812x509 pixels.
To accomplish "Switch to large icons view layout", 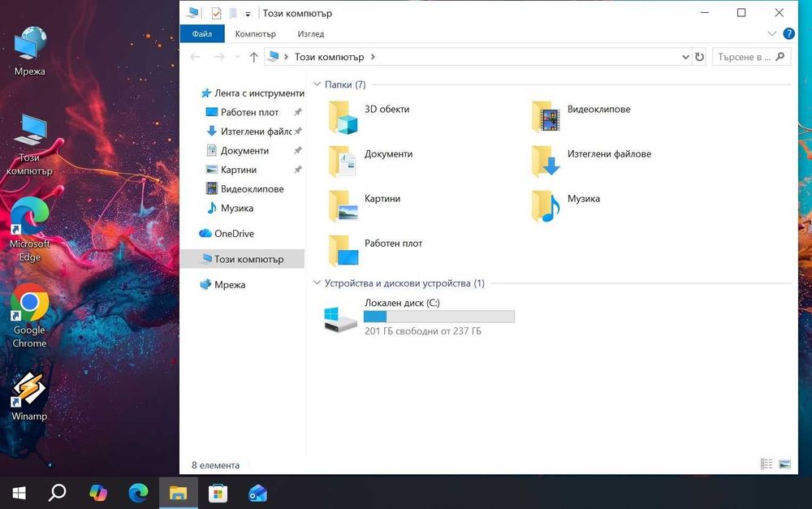I will 785,464.
